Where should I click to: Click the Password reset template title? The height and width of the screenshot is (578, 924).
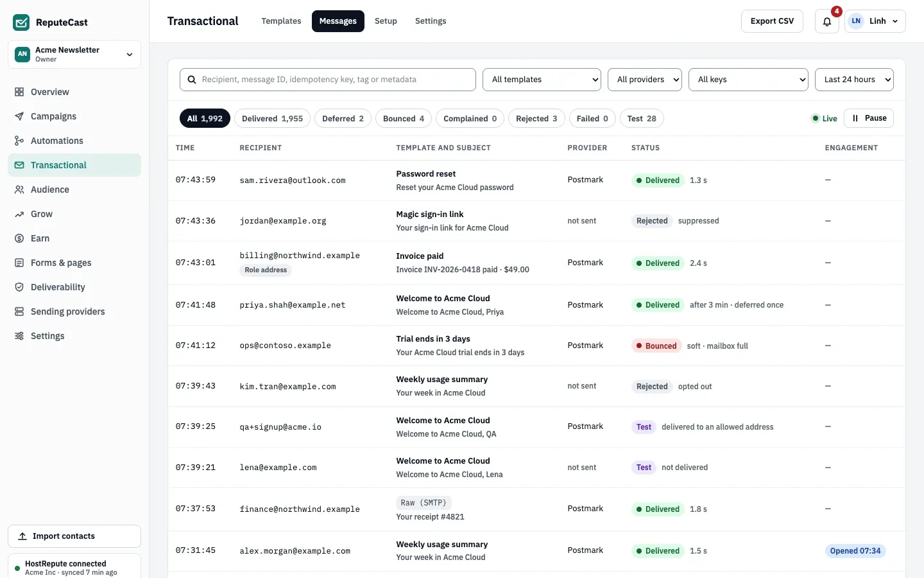coord(426,174)
